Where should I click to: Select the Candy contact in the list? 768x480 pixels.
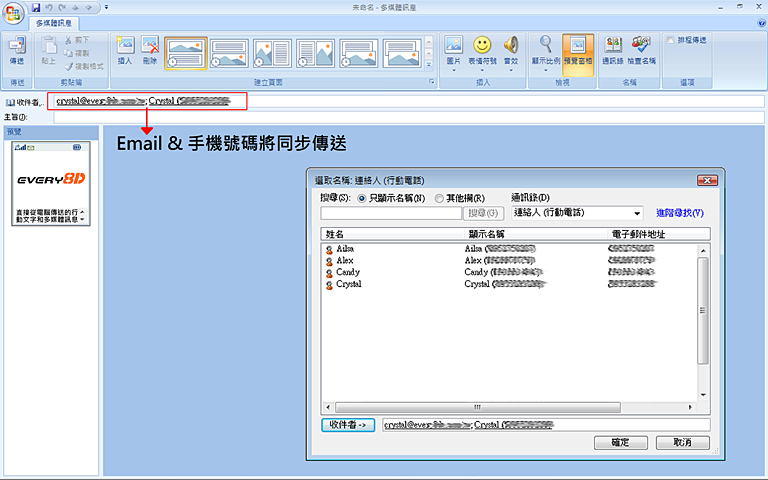coord(348,272)
